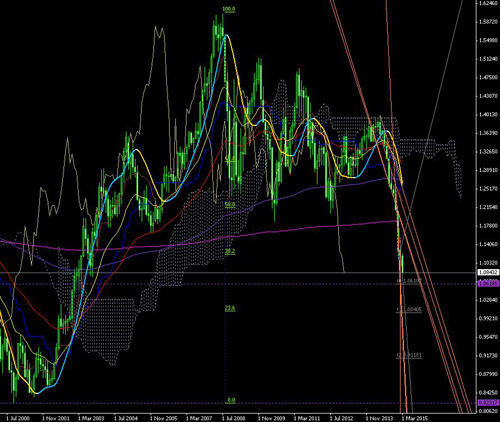Select the 1 Mar 2015 date label
Viewport: 500px width, 422px height.
click(415, 418)
